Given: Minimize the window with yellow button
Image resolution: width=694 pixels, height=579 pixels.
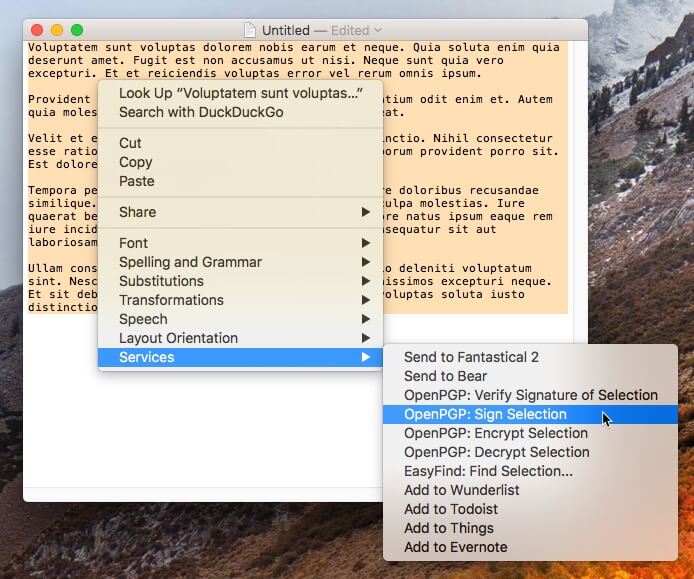Looking at the screenshot, I should click(x=57, y=30).
